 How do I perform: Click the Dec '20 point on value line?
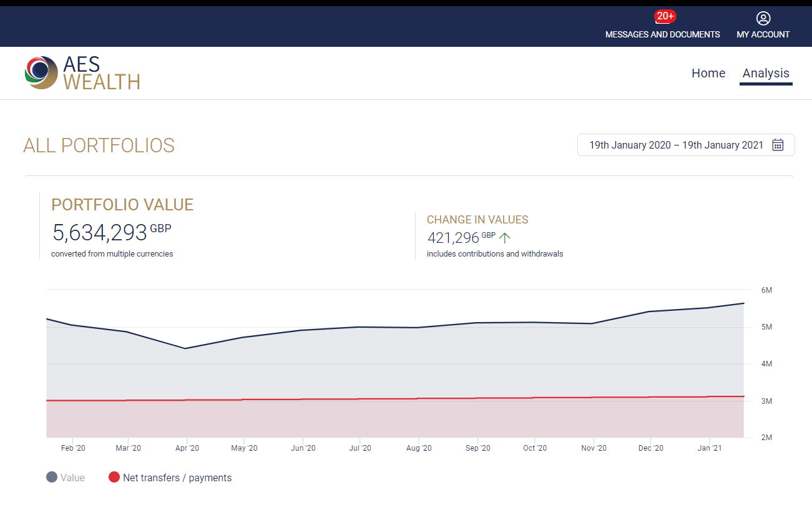[650, 311]
